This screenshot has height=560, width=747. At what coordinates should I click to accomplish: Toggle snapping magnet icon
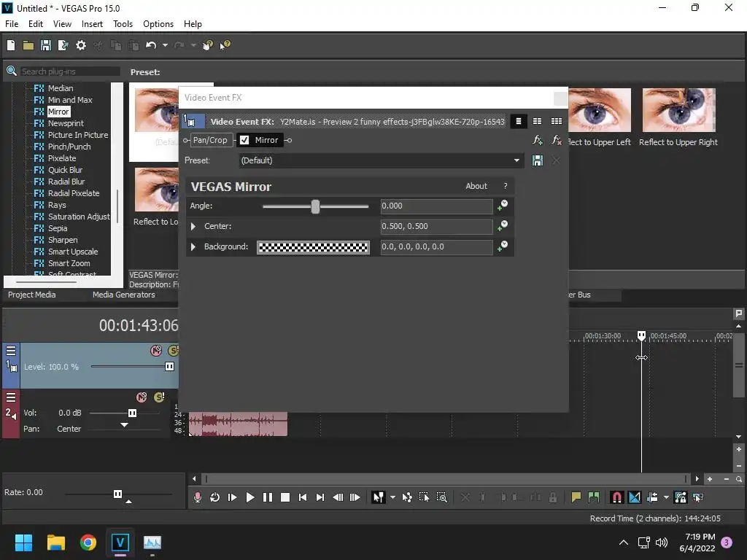(617, 497)
